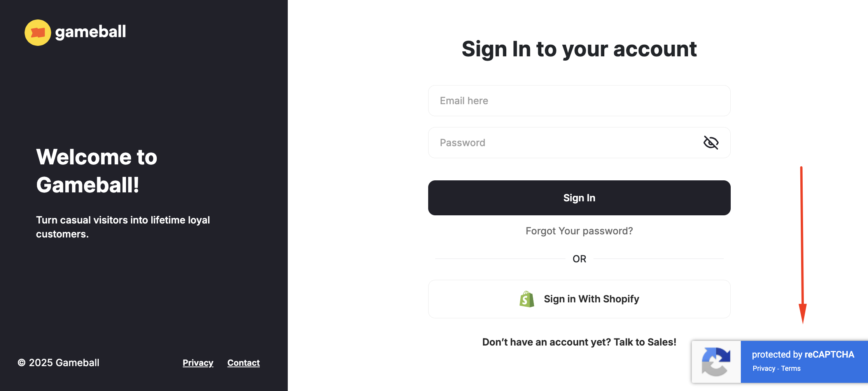Click Forgot Your password link
868x391 pixels.
pos(579,230)
